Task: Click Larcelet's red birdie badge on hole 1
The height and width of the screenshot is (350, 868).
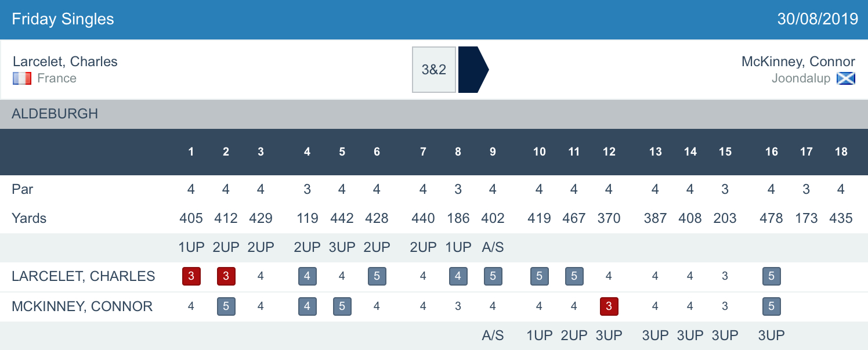Action: click(x=191, y=276)
